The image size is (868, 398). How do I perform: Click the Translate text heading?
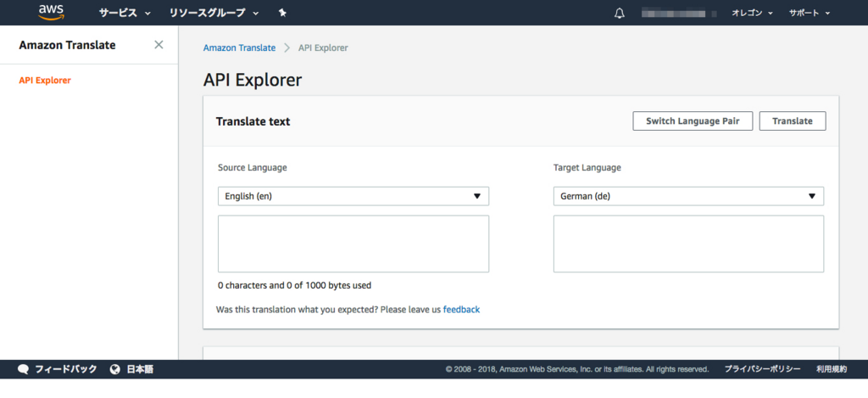253,121
